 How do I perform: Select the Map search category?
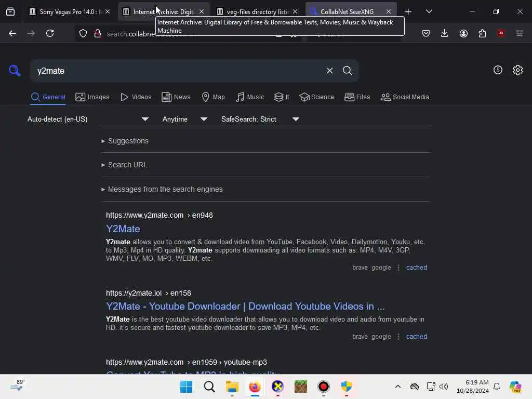click(213, 97)
